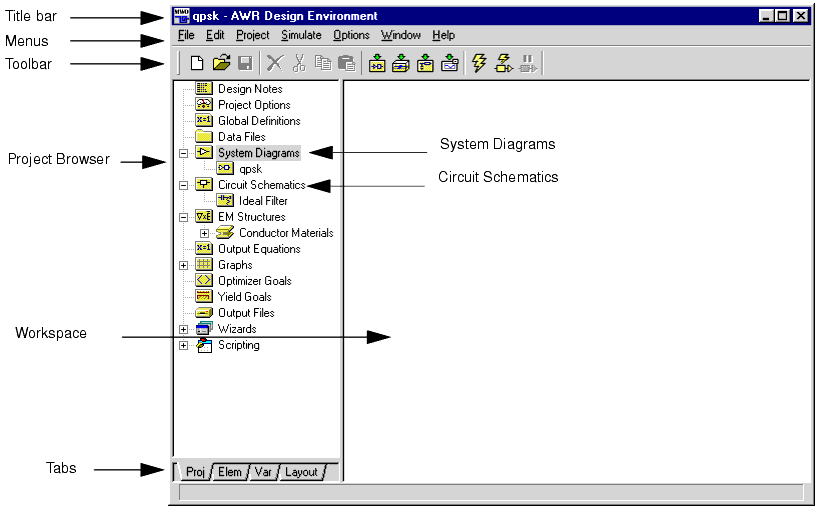This screenshot has height=525, width=818.
Task: Minimize the AWR Design Environment window
Action: tap(766, 16)
